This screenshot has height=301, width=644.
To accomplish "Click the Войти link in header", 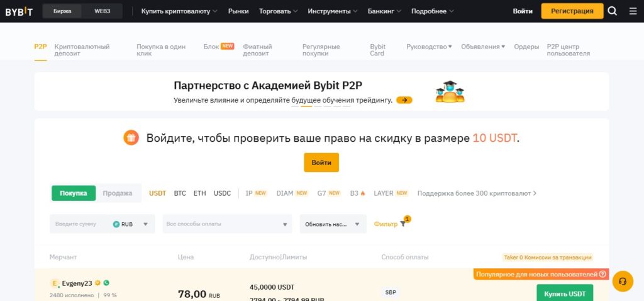I will pos(523,11).
